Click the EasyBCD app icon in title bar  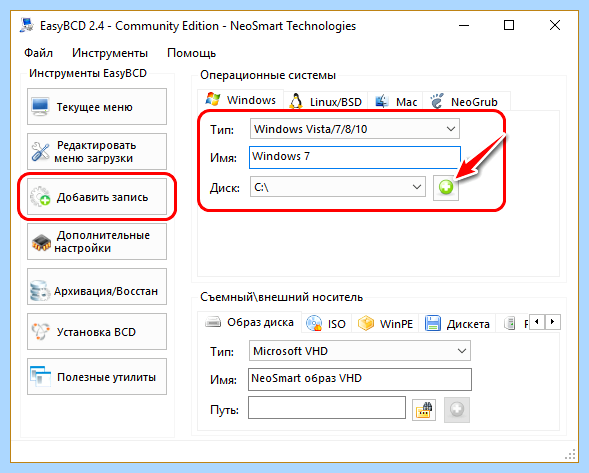click(27, 26)
